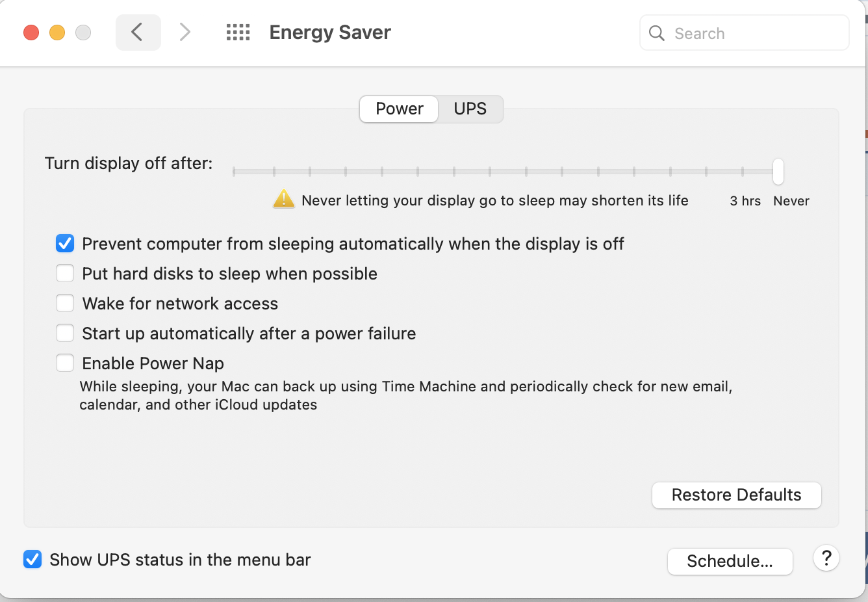This screenshot has width=868, height=602.
Task: Show all preferences grid icon
Action: click(x=238, y=32)
